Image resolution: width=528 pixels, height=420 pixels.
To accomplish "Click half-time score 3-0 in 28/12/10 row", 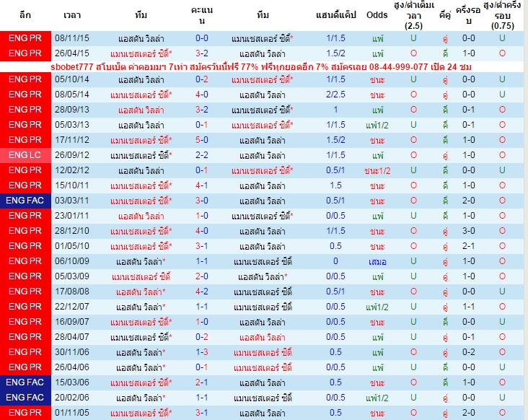I will click(x=468, y=231).
